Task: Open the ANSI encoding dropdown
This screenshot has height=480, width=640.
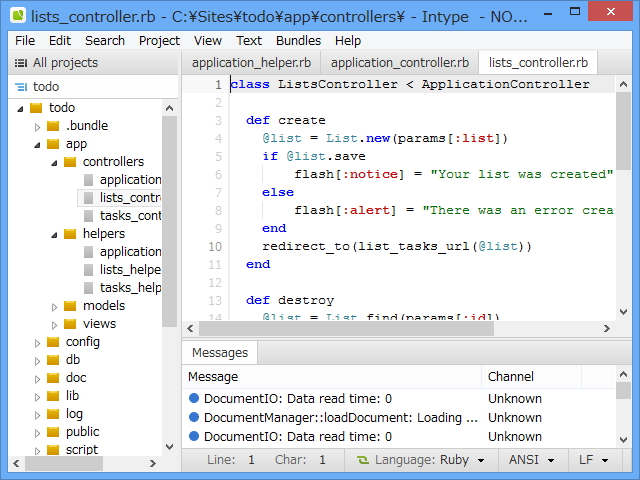Action: pos(532,460)
